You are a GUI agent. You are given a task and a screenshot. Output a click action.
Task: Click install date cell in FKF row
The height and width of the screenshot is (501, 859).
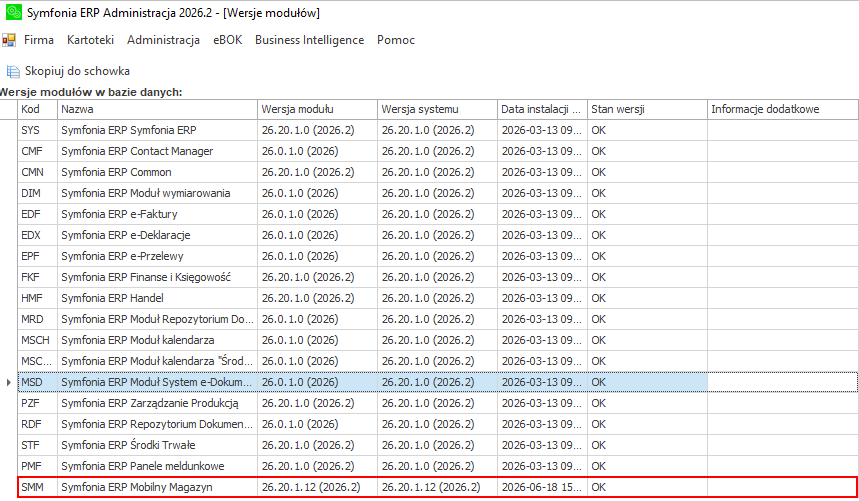[542, 277]
